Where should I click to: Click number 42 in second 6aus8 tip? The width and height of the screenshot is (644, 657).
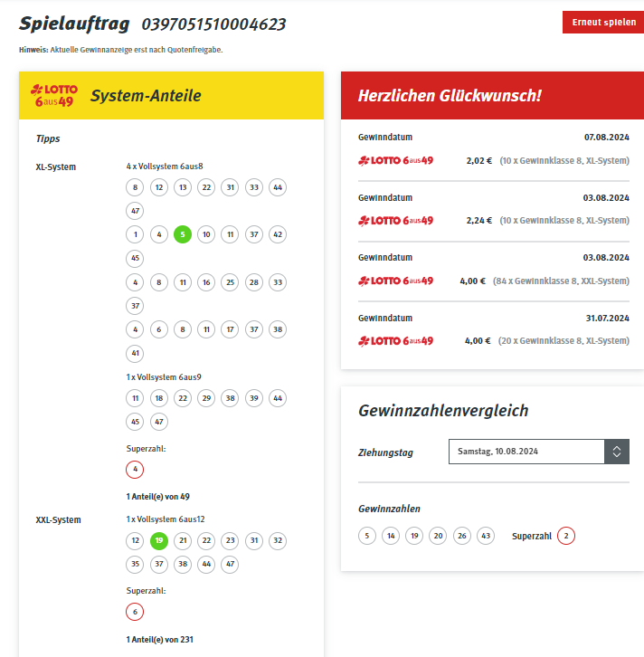click(x=278, y=234)
